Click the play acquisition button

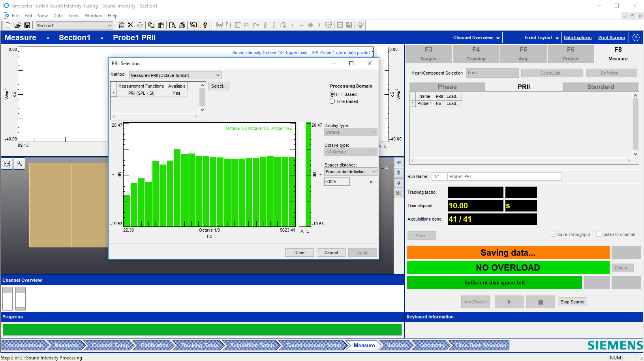pos(509,302)
